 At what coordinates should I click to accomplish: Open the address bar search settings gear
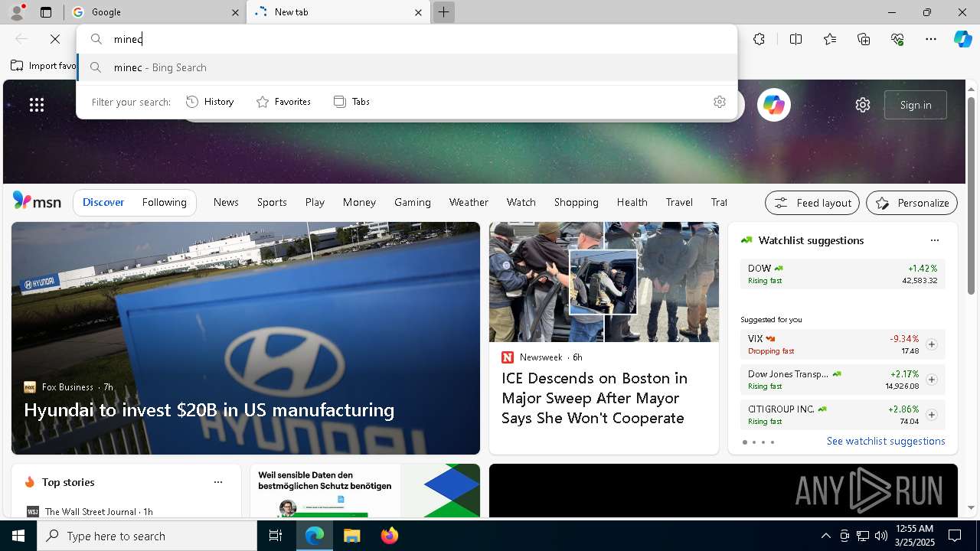tap(719, 102)
